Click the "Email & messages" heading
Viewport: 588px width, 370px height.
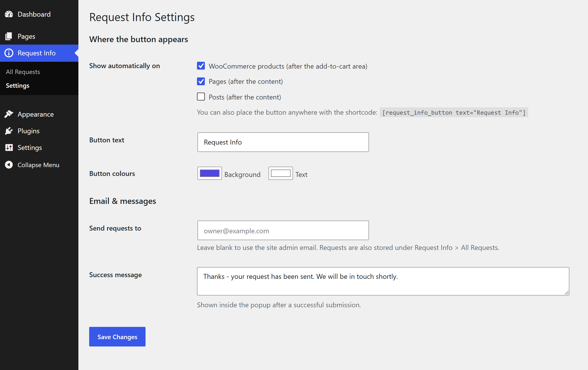[x=123, y=201]
